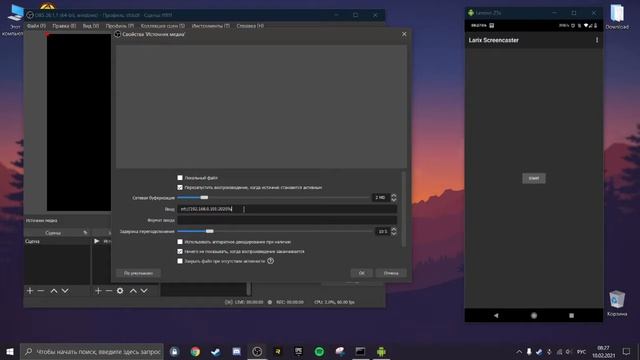Screen dimensions: 640x360
Task: Close the media source properties dialog
Action: (x=404, y=34)
